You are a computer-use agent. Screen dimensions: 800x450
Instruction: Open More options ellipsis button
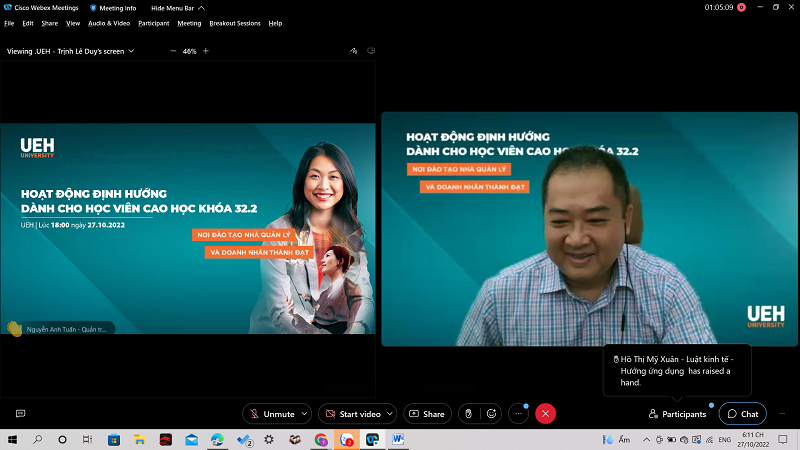click(x=518, y=414)
